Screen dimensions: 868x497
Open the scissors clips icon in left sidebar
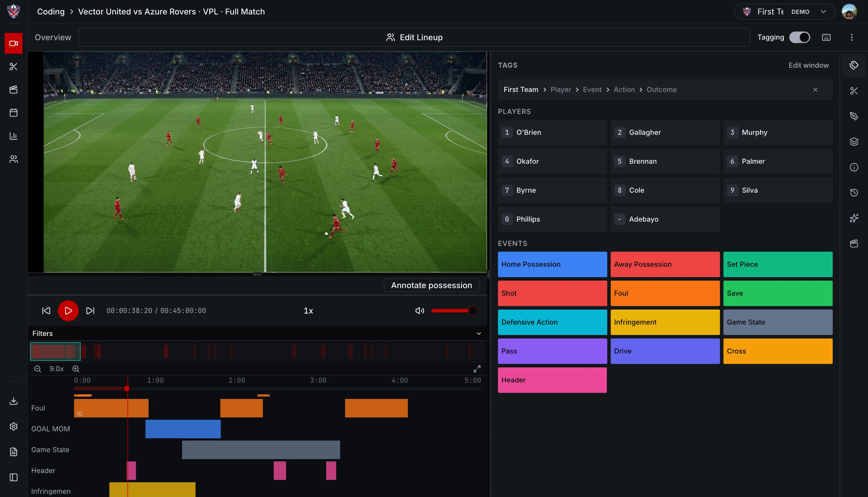[14, 67]
